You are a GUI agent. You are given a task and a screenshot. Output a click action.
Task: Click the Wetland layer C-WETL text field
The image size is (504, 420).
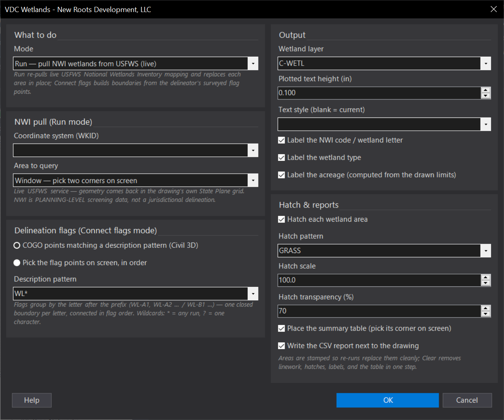379,64
